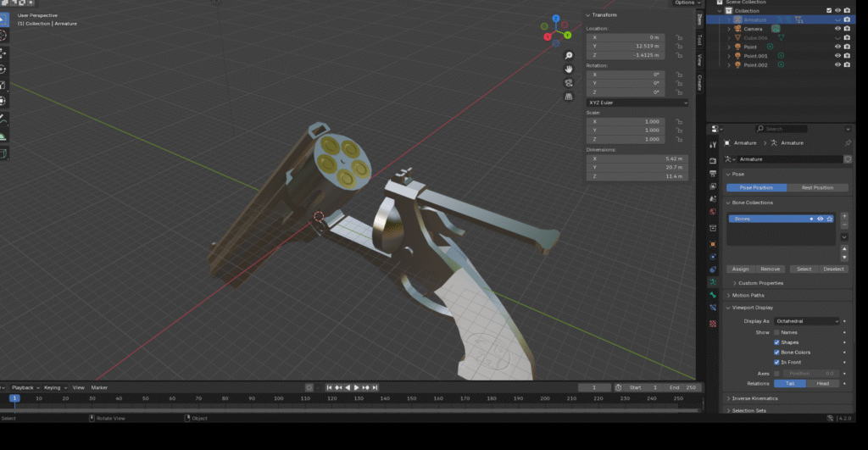Click the Rest Position button
Screen dimensions: 868x450
(818, 187)
